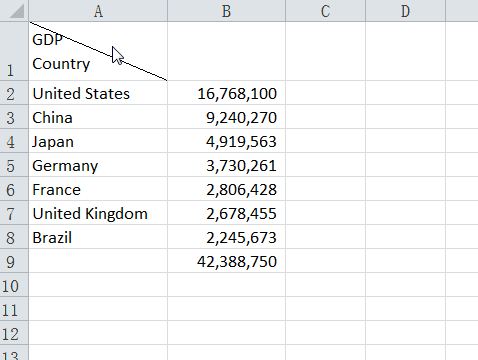Select row 12 header
Viewport: 478px width, 360px height.
[x=14, y=333]
